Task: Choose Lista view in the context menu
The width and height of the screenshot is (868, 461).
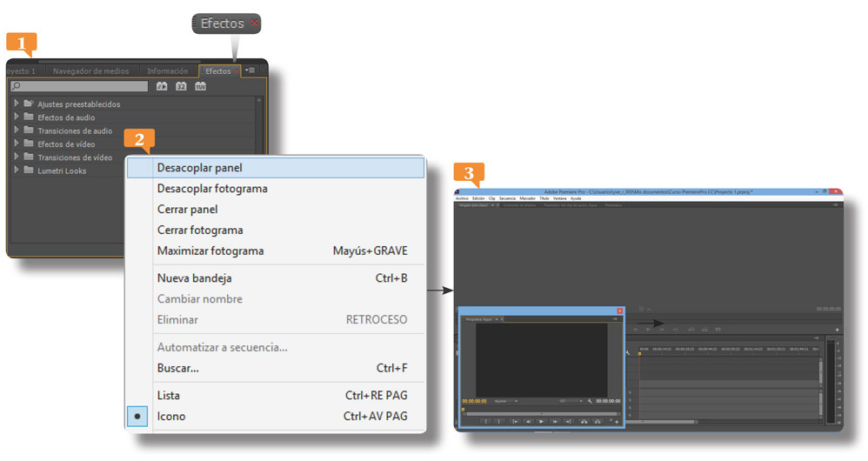Action: tap(169, 396)
